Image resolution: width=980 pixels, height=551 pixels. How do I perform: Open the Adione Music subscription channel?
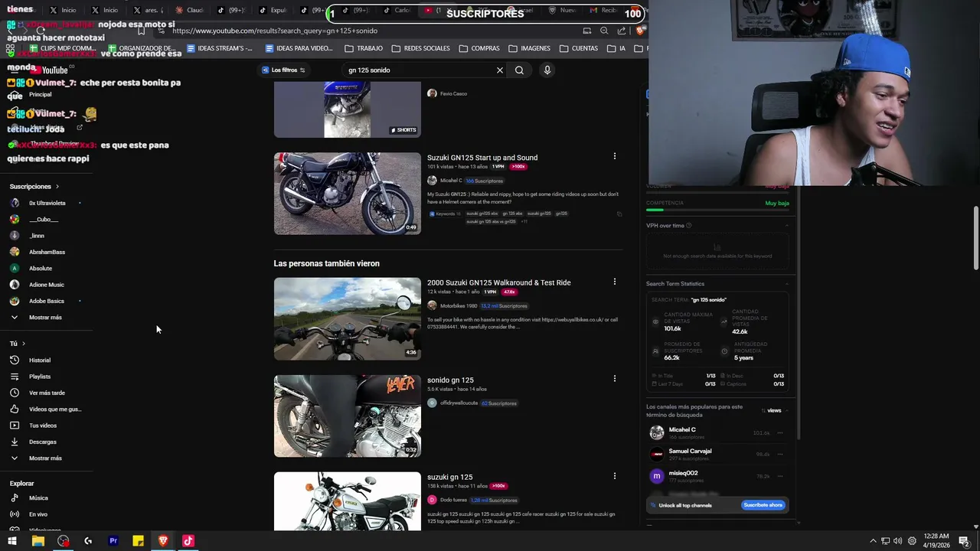[x=46, y=285]
